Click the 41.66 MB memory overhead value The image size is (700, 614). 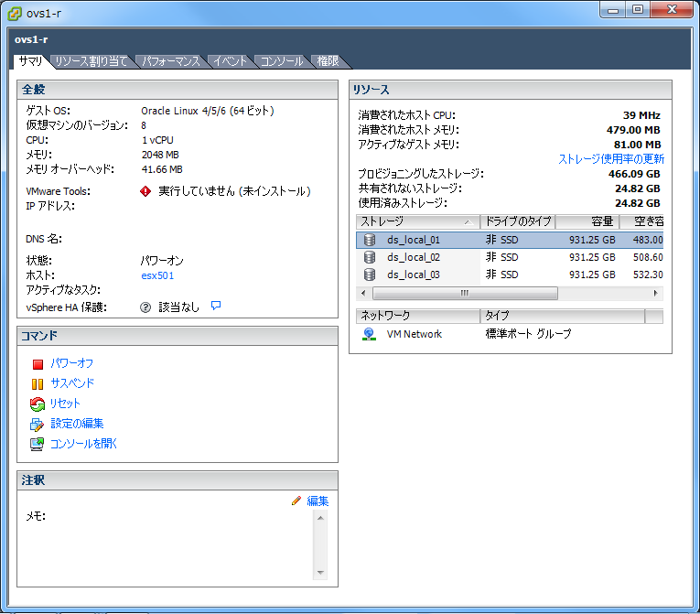click(162, 169)
